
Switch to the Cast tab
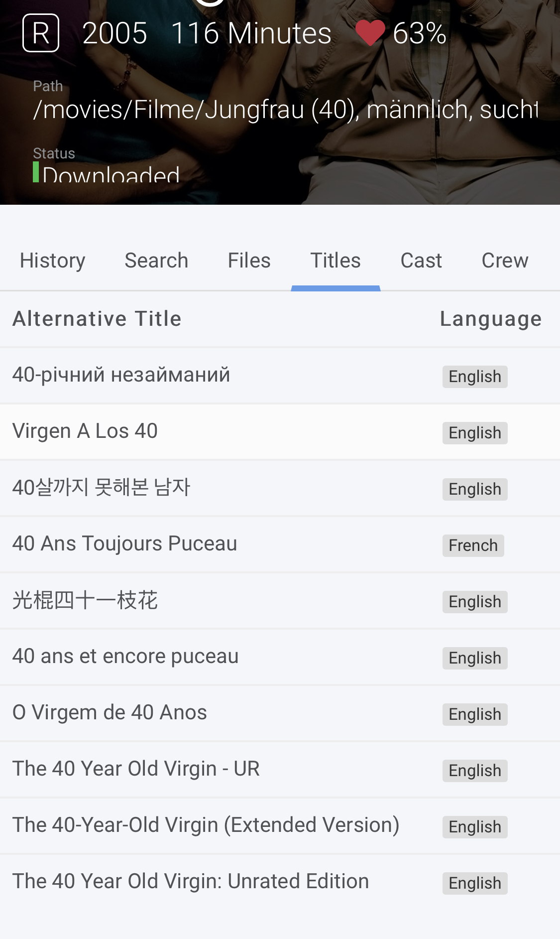[x=421, y=261]
